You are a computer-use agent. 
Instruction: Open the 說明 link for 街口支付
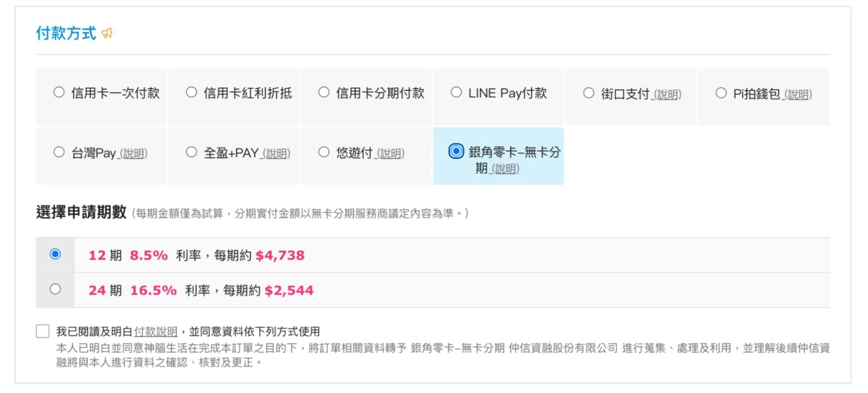669,96
